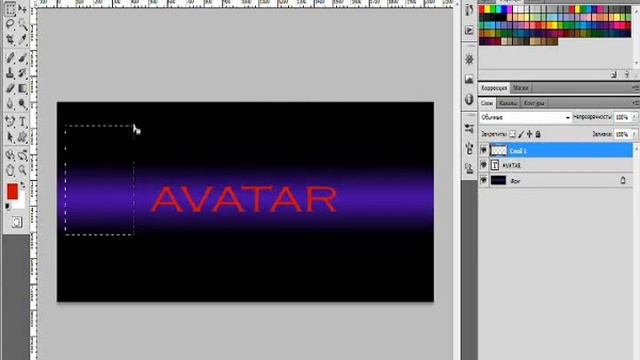Open foreground red color picker

pos(12,191)
